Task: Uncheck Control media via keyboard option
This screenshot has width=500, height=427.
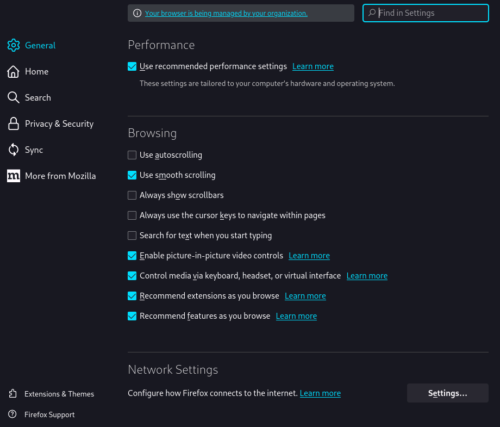Action: tap(132, 276)
